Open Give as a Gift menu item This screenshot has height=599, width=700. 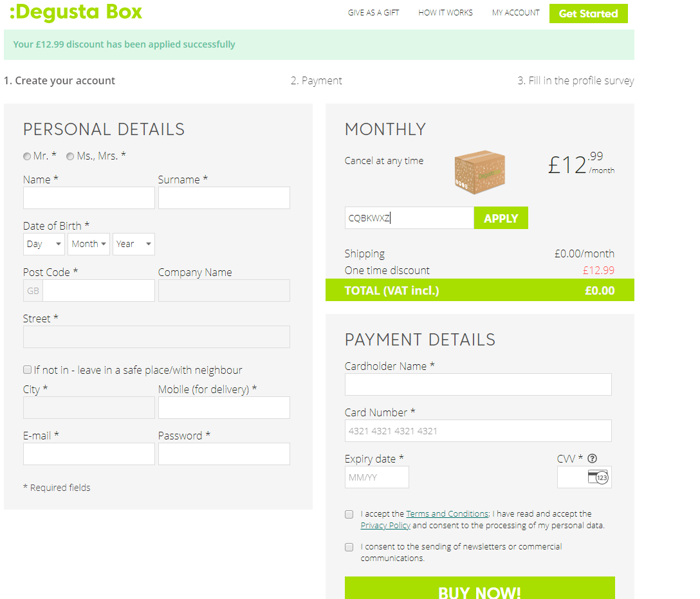coord(373,13)
